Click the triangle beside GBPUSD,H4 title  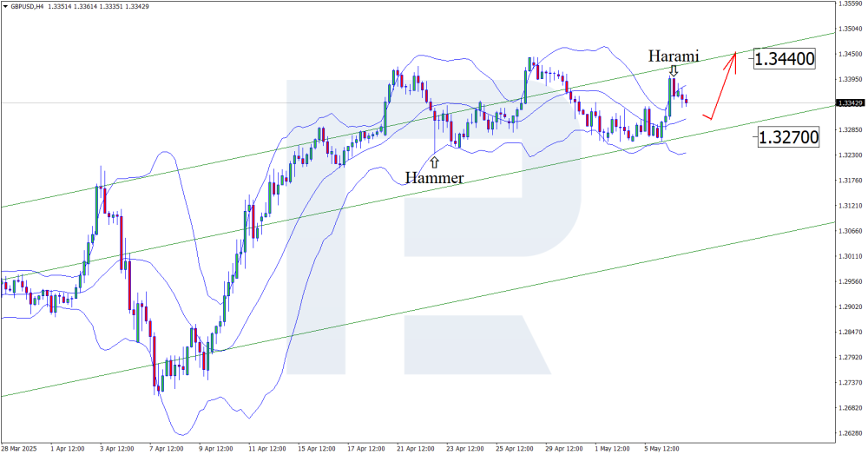pos(6,7)
